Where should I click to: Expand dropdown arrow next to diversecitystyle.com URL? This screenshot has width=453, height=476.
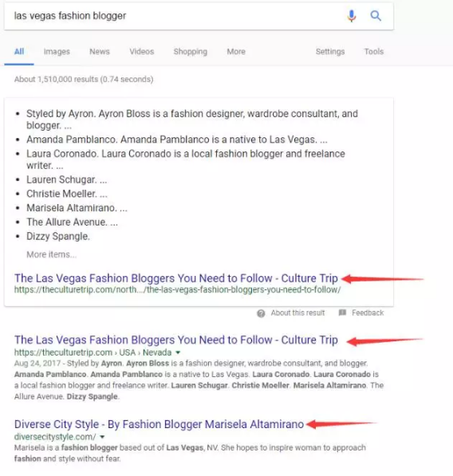click(102, 437)
